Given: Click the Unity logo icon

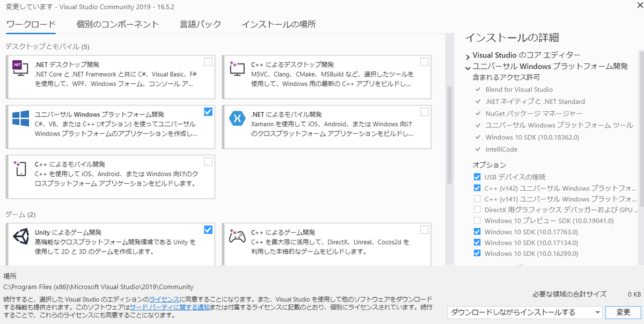Looking at the screenshot, I should (20, 236).
